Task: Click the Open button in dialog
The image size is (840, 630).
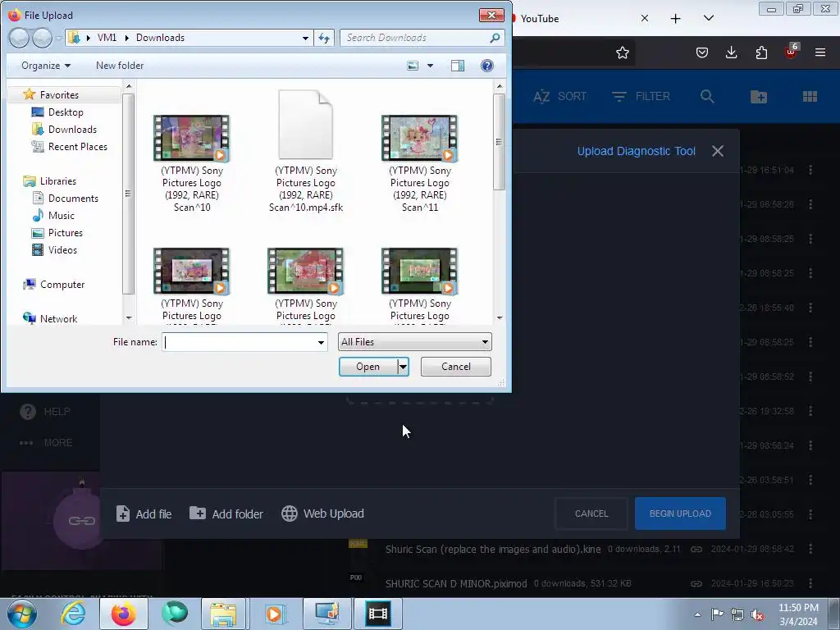Action: coord(368,367)
